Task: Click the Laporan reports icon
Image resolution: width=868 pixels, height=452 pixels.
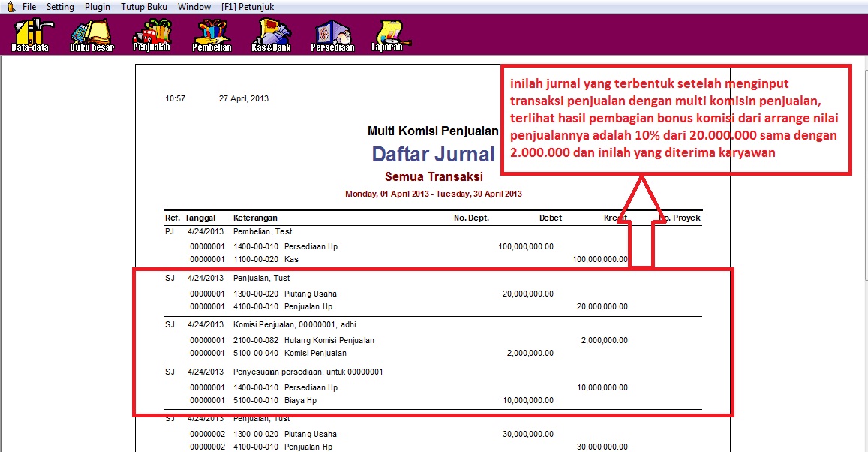Action: coord(387,35)
